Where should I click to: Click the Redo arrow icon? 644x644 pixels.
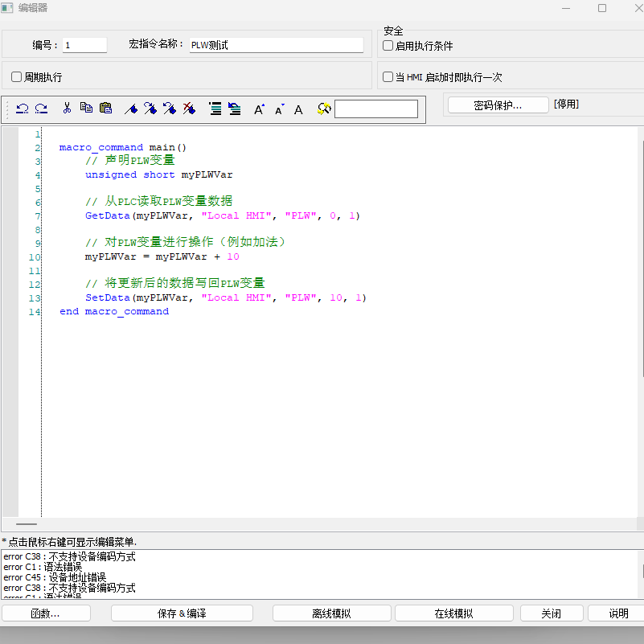coord(41,109)
